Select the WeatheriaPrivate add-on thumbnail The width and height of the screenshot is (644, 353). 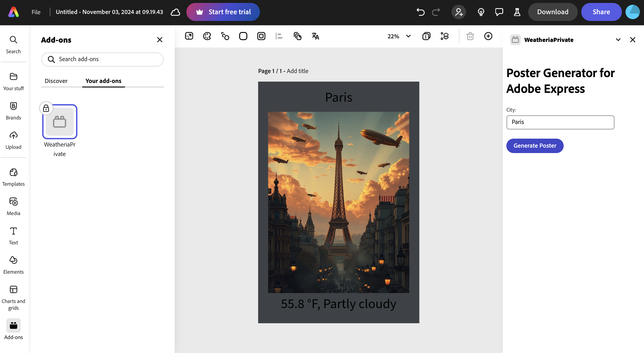click(60, 122)
